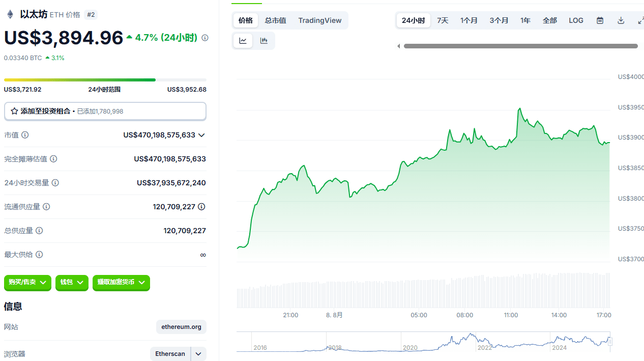Open ethereum.org website link

tap(181, 327)
